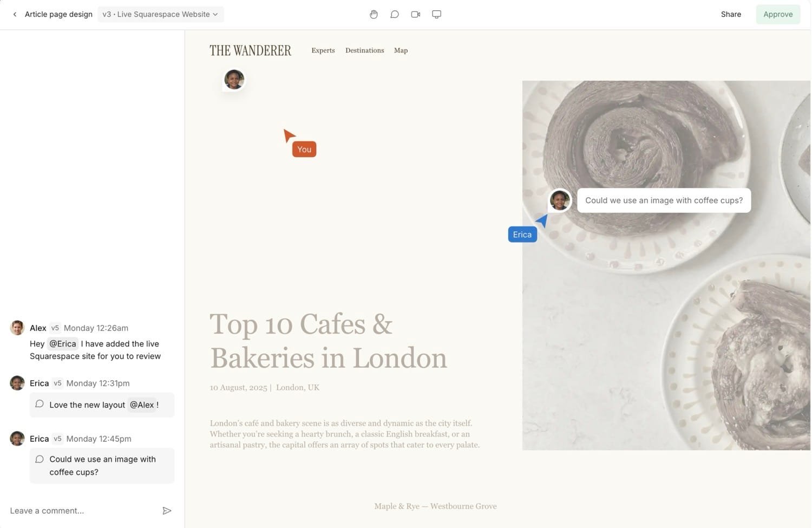Click comment icon in 'Love the new layout'
Screen dimensions: 812x528
(40, 404)
